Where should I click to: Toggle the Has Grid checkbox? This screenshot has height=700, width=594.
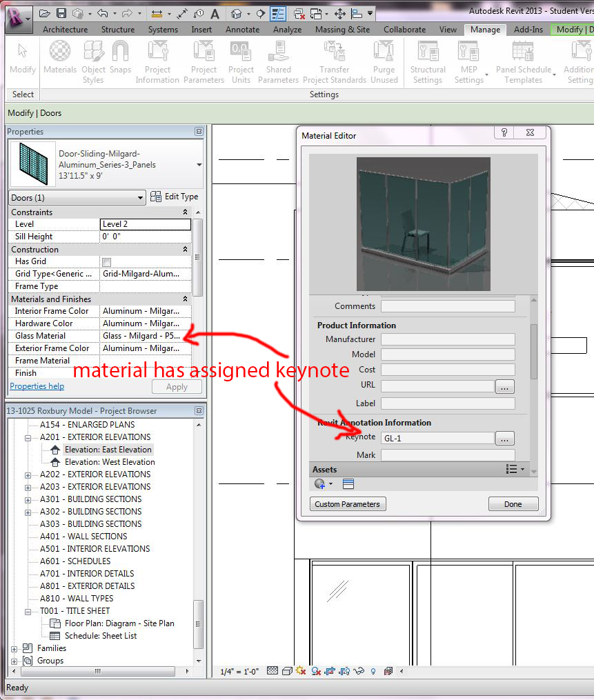click(x=106, y=262)
